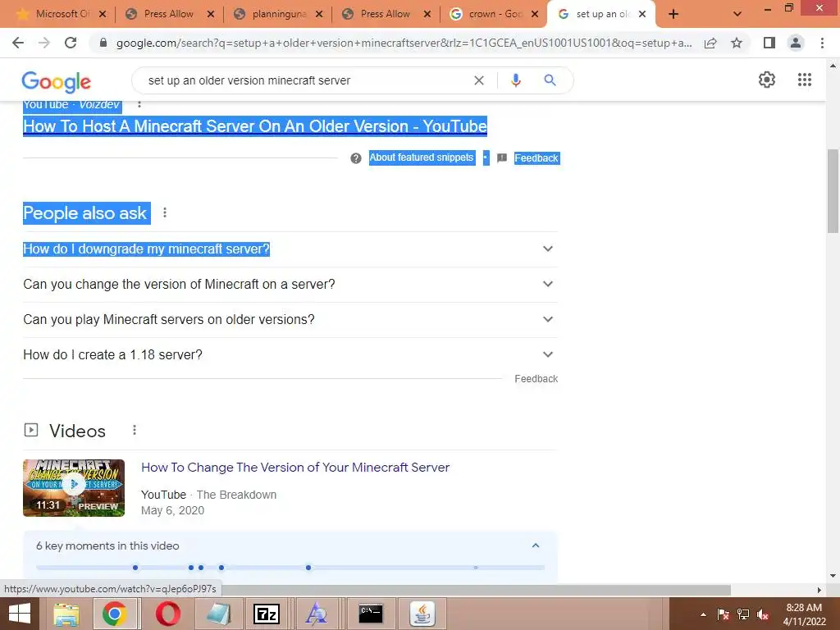
Task: Reload the Google search page
Action: [71, 43]
